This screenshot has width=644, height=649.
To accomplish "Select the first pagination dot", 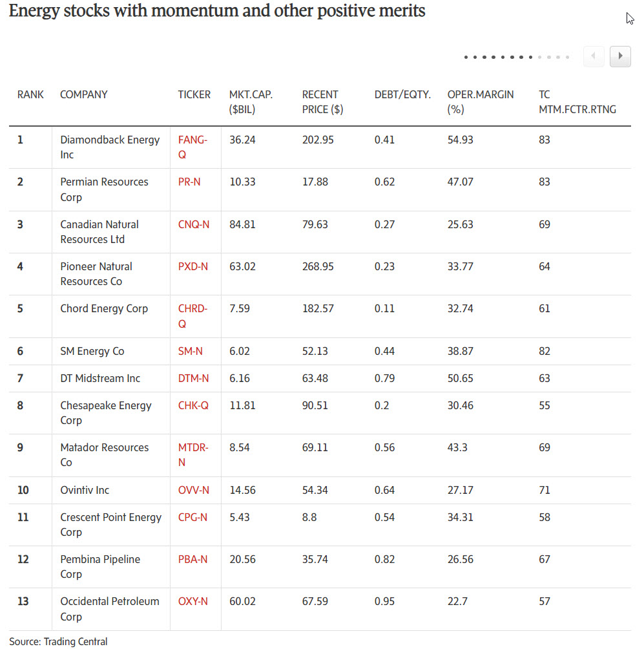I will pyautogui.click(x=466, y=57).
